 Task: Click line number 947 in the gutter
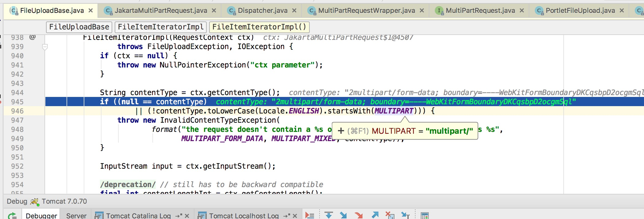tap(17, 120)
